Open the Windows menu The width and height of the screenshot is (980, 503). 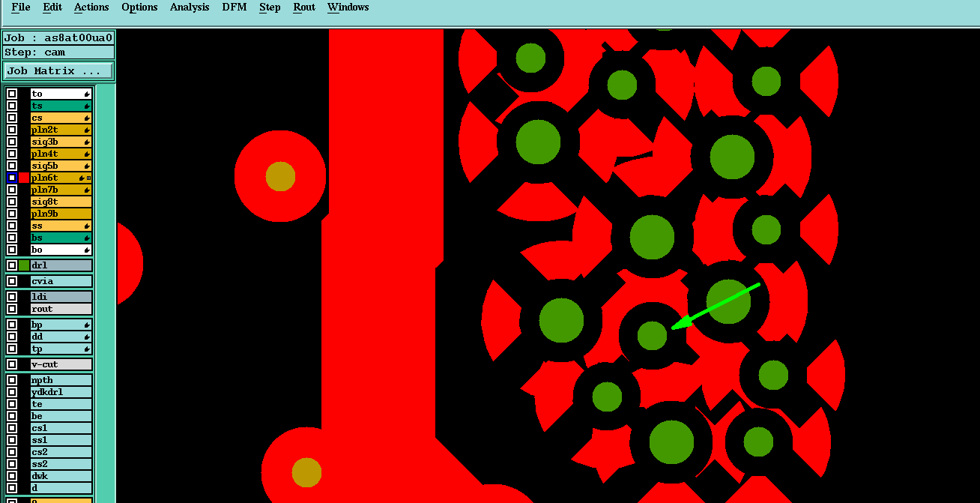[x=348, y=7]
